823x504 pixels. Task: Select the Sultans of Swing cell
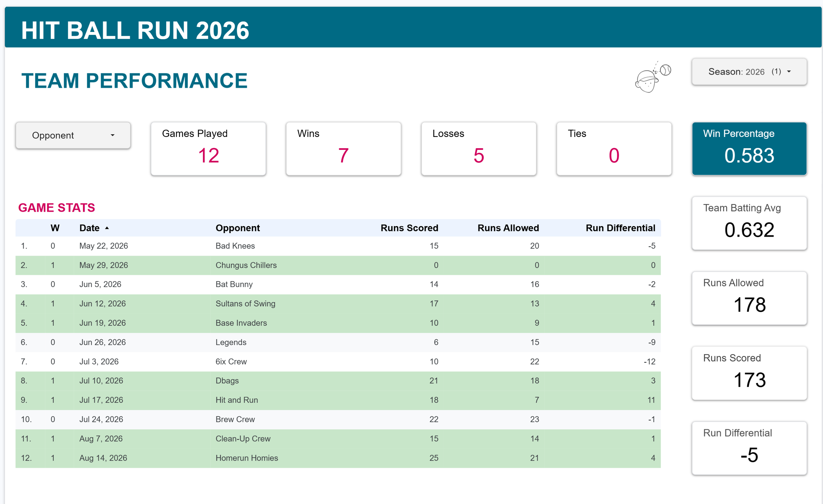point(246,304)
